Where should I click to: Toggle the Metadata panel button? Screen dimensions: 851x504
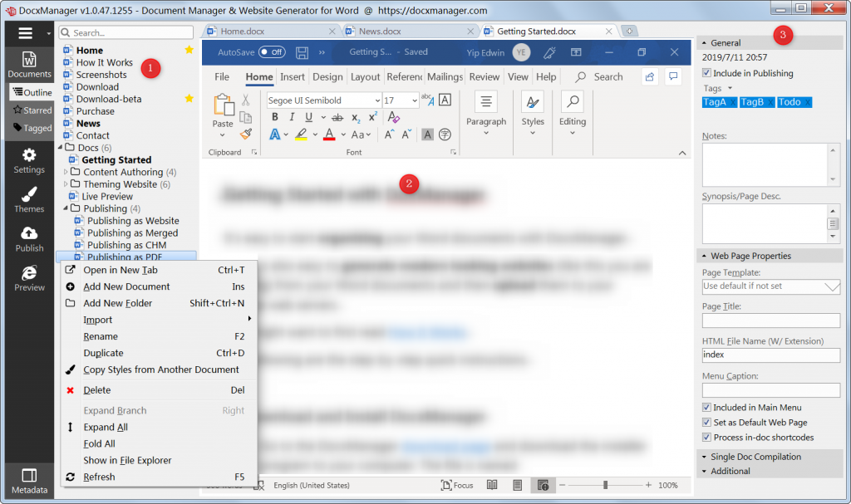click(x=29, y=482)
